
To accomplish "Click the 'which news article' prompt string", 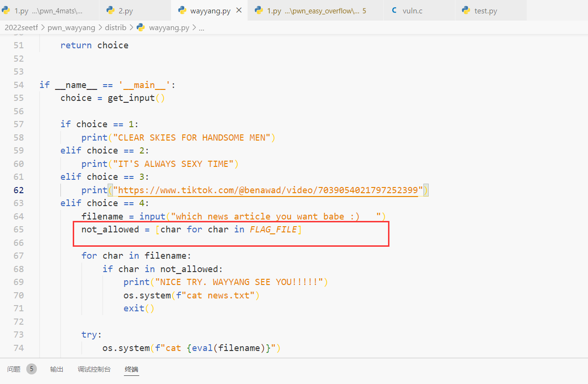I will (276, 216).
